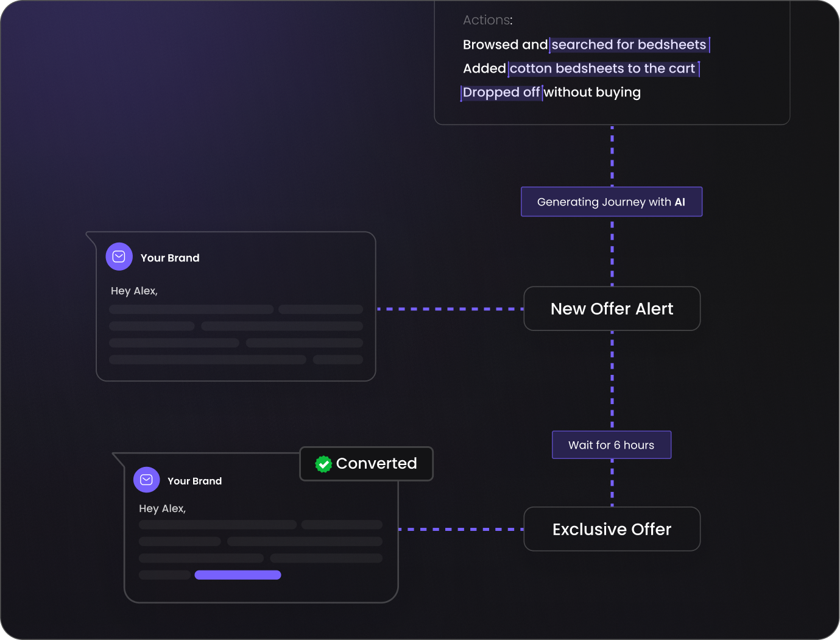Click the 'Browsed and' text in Actions
The width and height of the screenshot is (840, 640).
505,44
